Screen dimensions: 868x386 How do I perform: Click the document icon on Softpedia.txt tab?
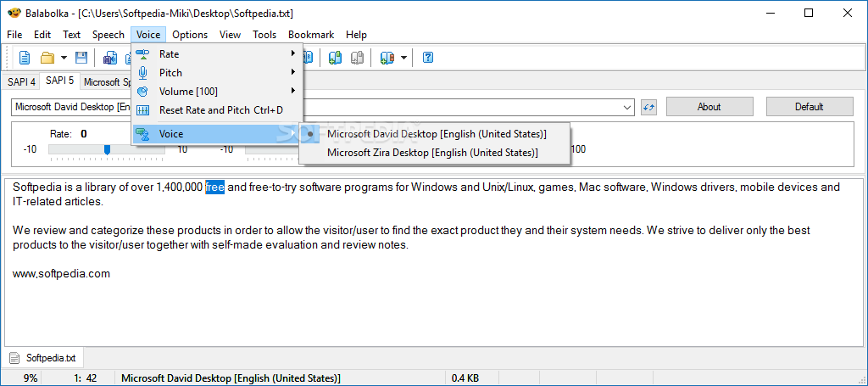pos(15,358)
